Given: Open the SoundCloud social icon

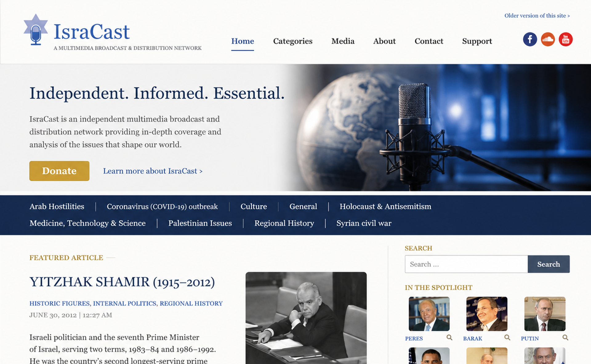Looking at the screenshot, I should (548, 39).
